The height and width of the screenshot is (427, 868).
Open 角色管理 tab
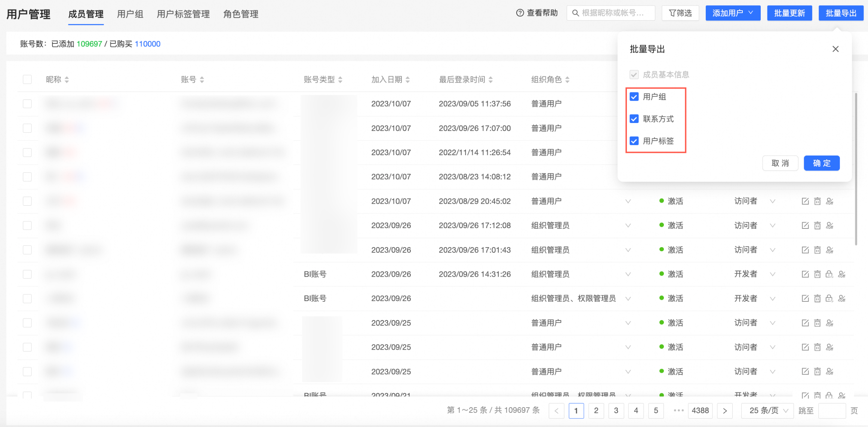coord(241,14)
